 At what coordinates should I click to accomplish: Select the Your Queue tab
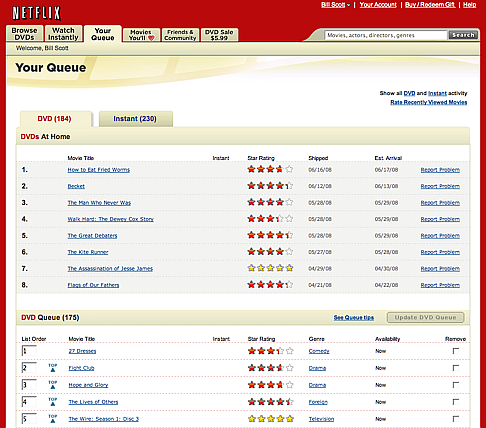coord(103,34)
